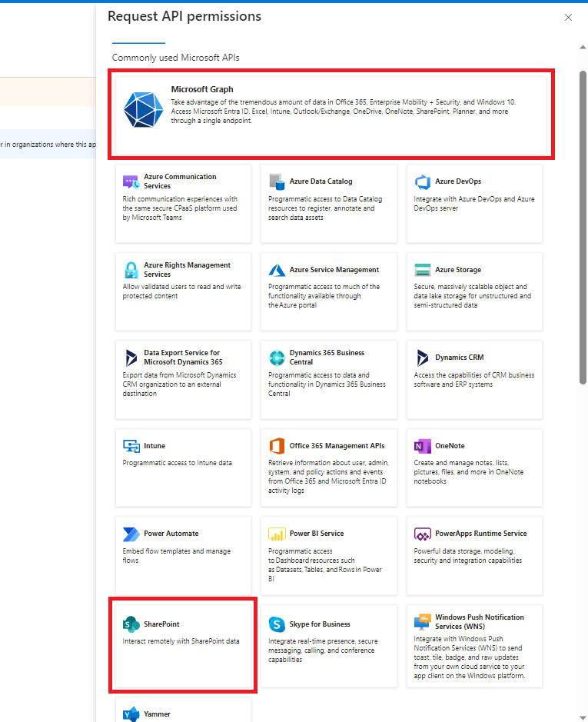Click the Microsoft Graph polyhedron icon
This screenshot has height=722, width=588.
pyautogui.click(x=143, y=110)
